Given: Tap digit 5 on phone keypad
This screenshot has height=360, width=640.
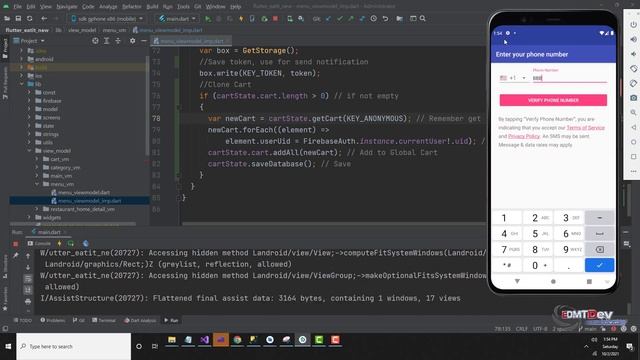Looking at the screenshot, I should point(538,233).
